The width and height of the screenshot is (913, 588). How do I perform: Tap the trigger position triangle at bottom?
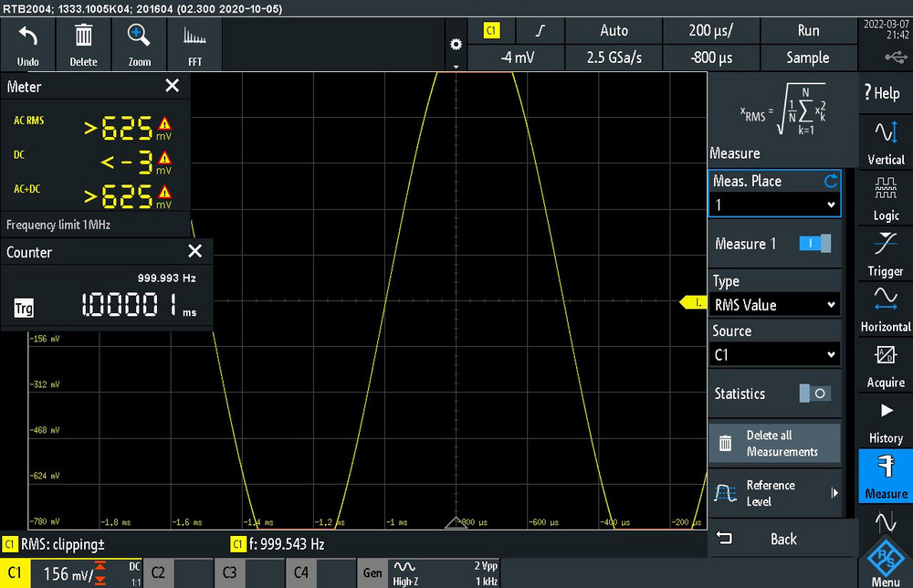456,522
